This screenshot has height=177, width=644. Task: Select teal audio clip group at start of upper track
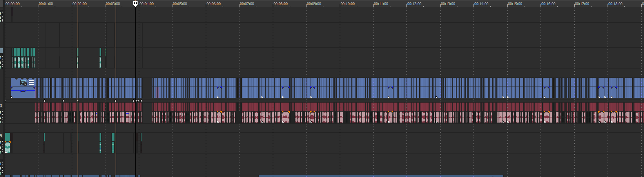(24, 57)
